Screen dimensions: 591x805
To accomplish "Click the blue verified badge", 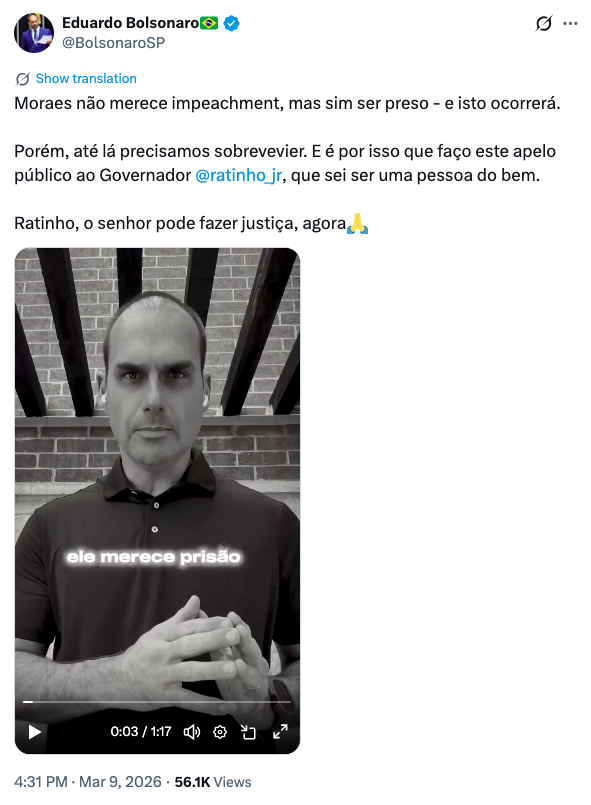I will point(232,23).
